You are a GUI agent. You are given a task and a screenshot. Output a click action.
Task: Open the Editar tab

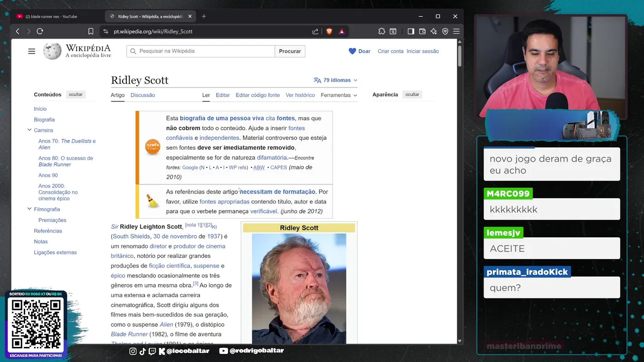(x=222, y=95)
